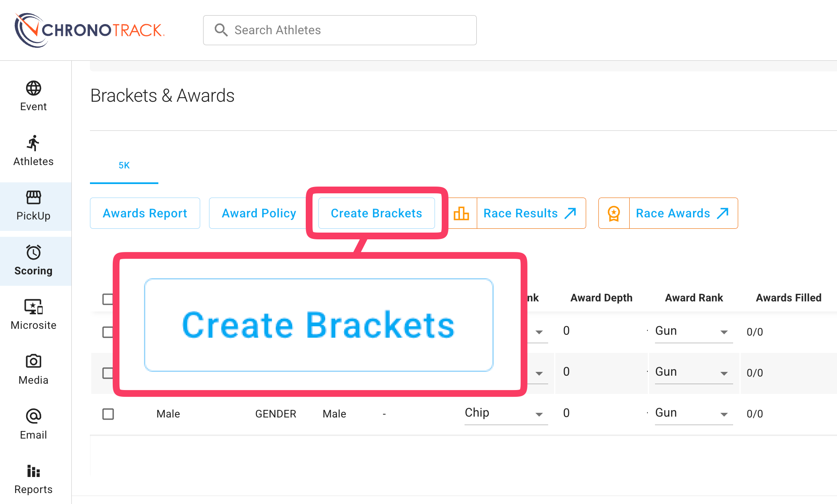Open the Email at-sign icon

pyautogui.click(x=33, y=416)
